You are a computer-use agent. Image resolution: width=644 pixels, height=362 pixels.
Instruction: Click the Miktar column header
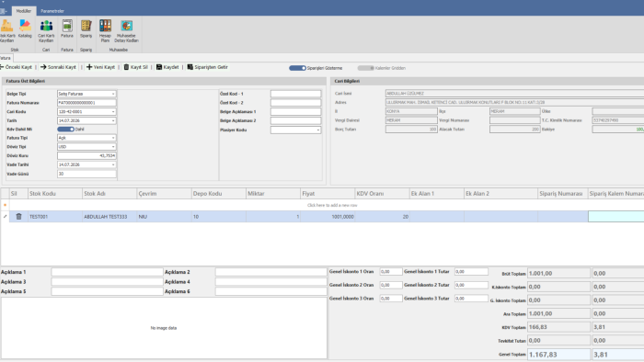(x=273, y=194)
